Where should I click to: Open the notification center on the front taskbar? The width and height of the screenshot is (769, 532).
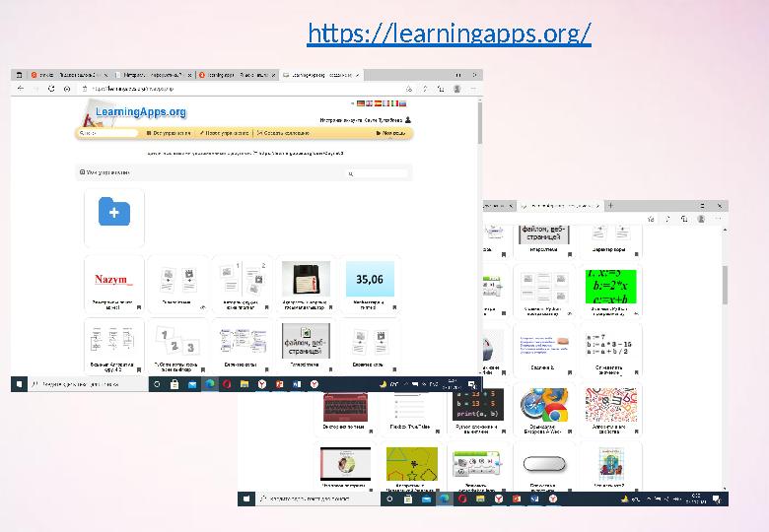472,384
